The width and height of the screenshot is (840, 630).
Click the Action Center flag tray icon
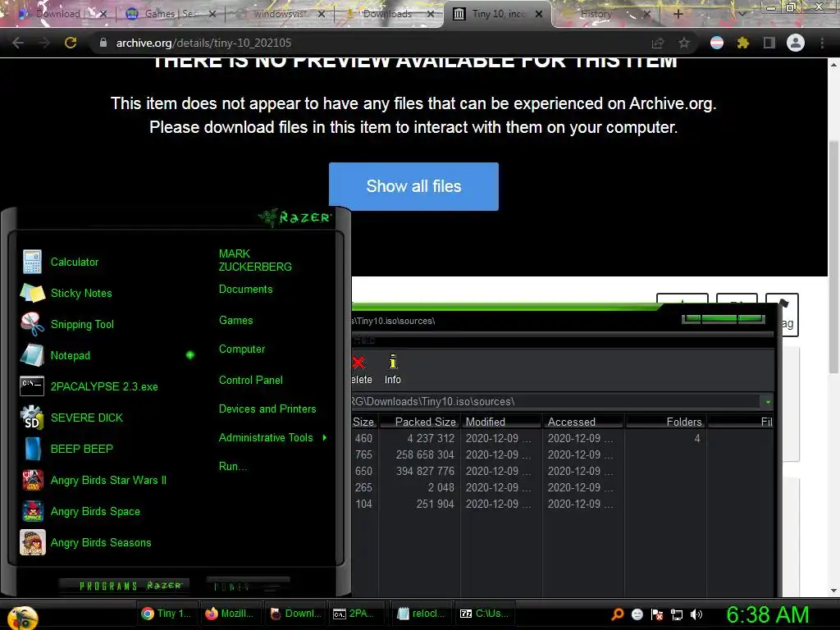click(657, 614)
